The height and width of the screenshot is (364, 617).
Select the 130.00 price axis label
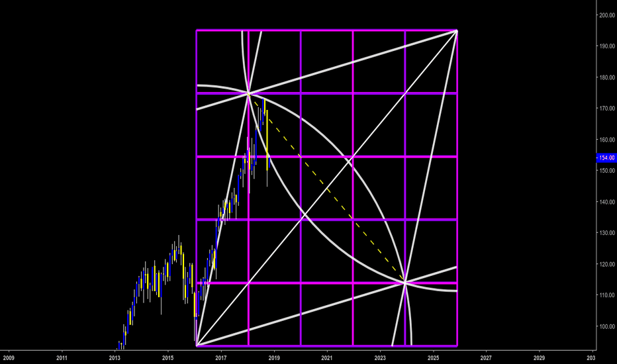click(607, 233)
